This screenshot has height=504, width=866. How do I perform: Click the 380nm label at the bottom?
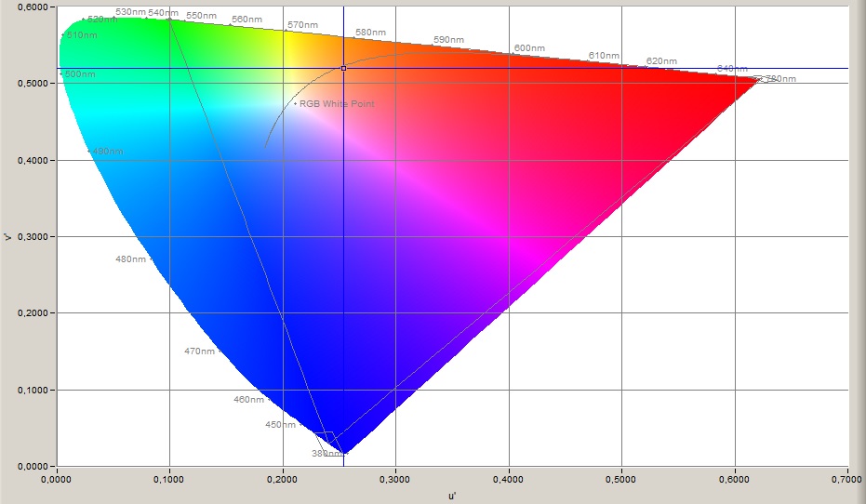pyautogui.click(x=326, y=455)
